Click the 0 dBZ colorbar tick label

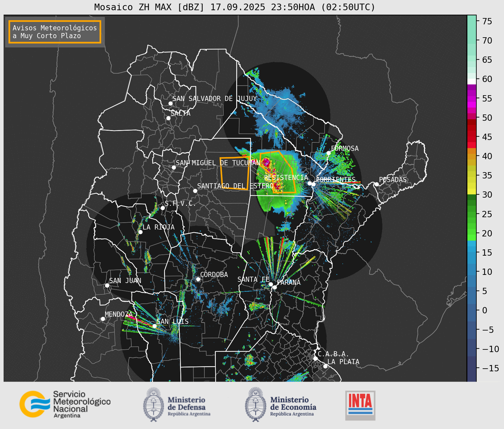(484, 310)
